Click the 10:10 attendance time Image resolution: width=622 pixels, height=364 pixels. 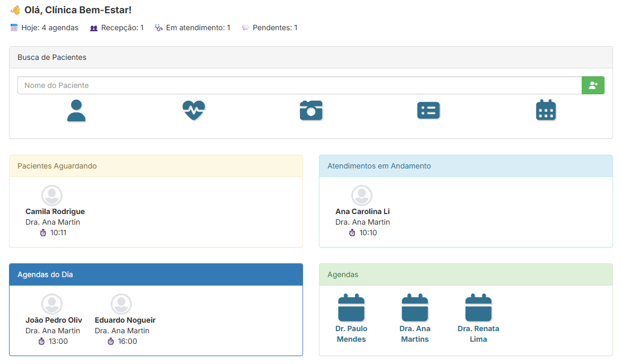tap(368, 233)
